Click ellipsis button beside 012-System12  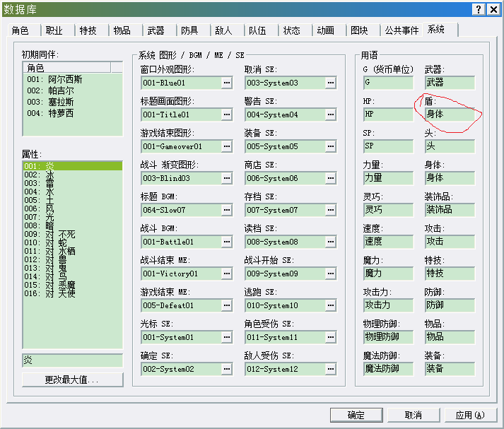[x=331, y=369]
